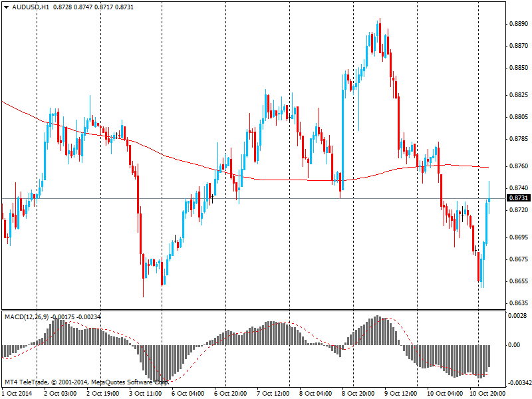The height and width of the screenshot is (399, 532).
Task: Click the 9 Oct 12:00 time label
Action: [x=400, y=394]
